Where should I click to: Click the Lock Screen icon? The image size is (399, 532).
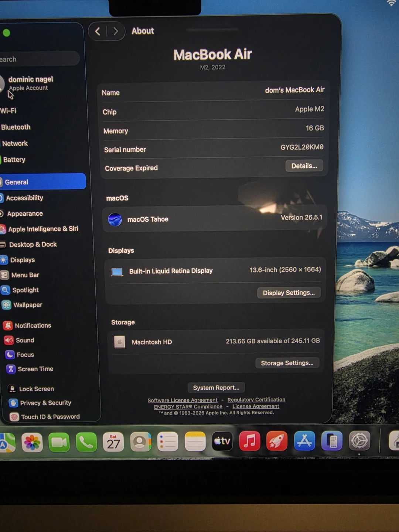click(x=12, y=389)
